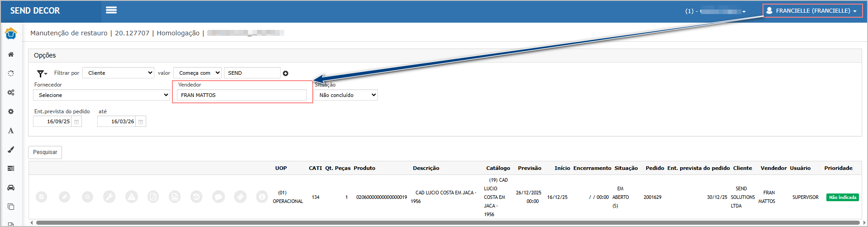This screenshot has height=227, width=868.
Task: Open the comment bubble icon in row
Action: point(218,197)
